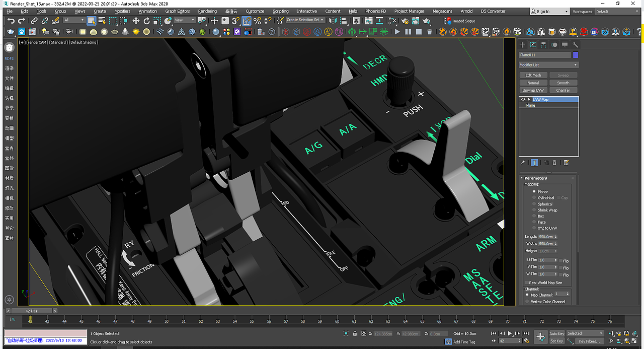Click the Edit Mesh modifier button
Screen dimensions: 644x349
(x=533, y=75)
